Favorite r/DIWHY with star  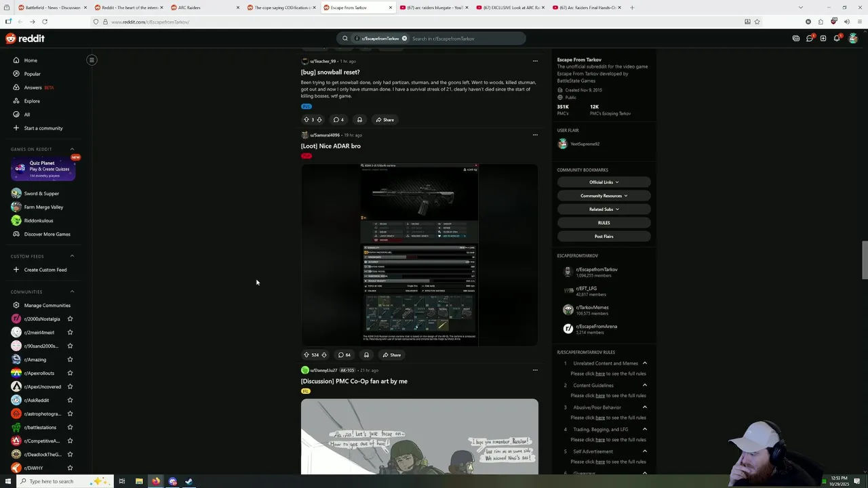pos(70,468)
